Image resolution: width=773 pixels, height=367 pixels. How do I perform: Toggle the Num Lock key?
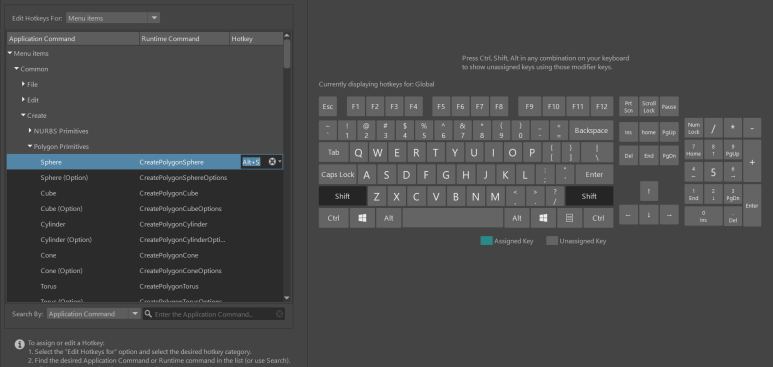694,128
